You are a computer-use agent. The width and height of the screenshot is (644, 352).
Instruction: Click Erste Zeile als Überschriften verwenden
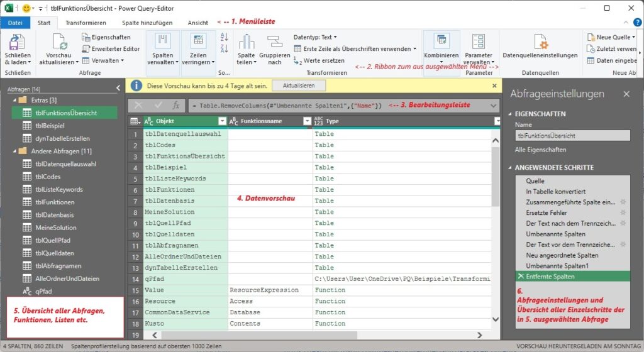pos(355,49)
